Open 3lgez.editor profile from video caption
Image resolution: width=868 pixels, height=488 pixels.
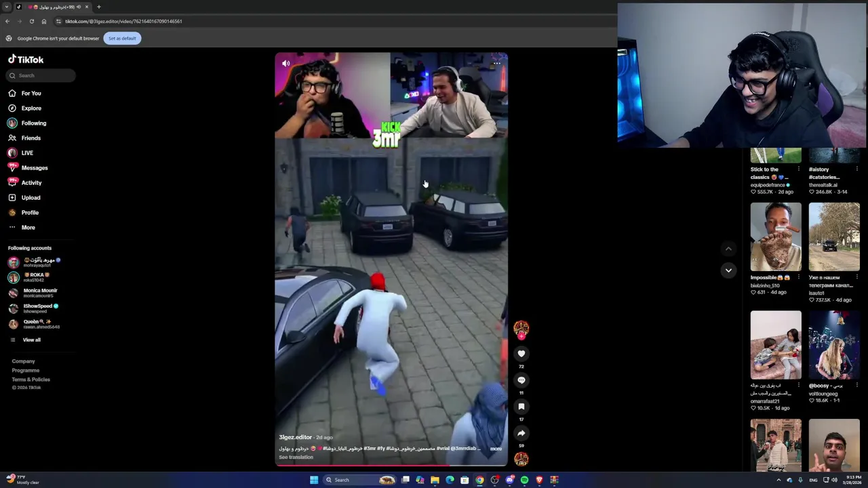pos(296,437)
